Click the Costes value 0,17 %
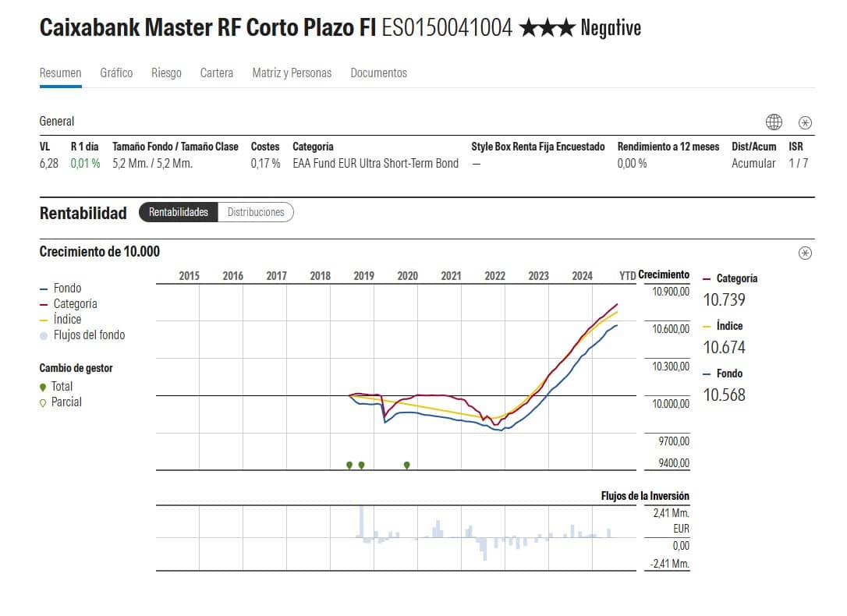 coord(265,164)
